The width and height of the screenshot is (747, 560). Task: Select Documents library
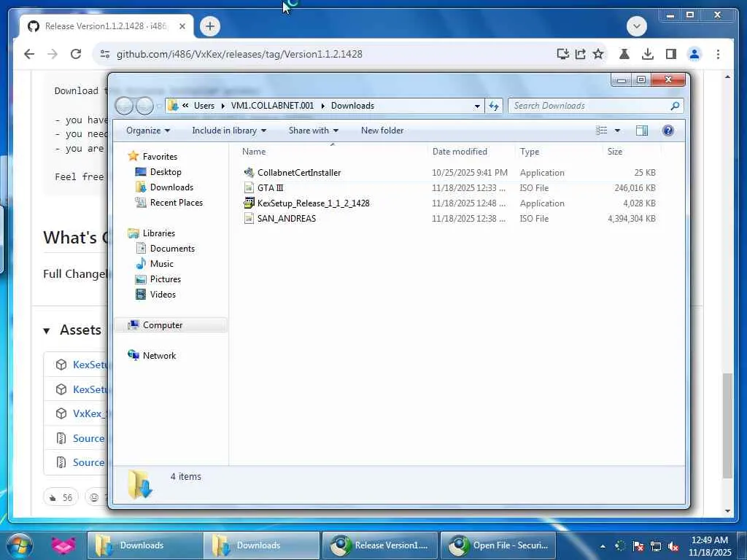172,249
